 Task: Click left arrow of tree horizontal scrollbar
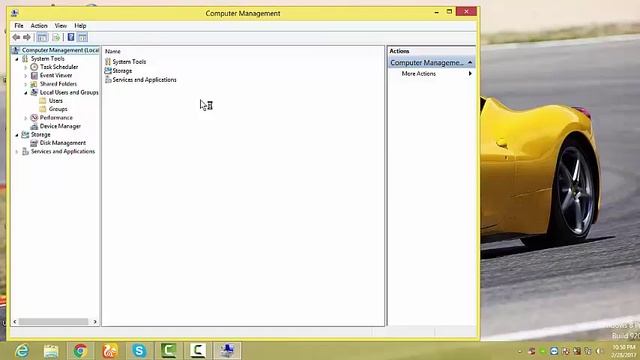[15, 322]
